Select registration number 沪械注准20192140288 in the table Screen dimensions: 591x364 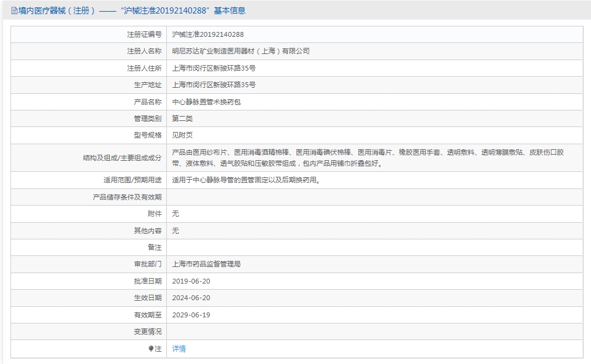coord(207,34)
